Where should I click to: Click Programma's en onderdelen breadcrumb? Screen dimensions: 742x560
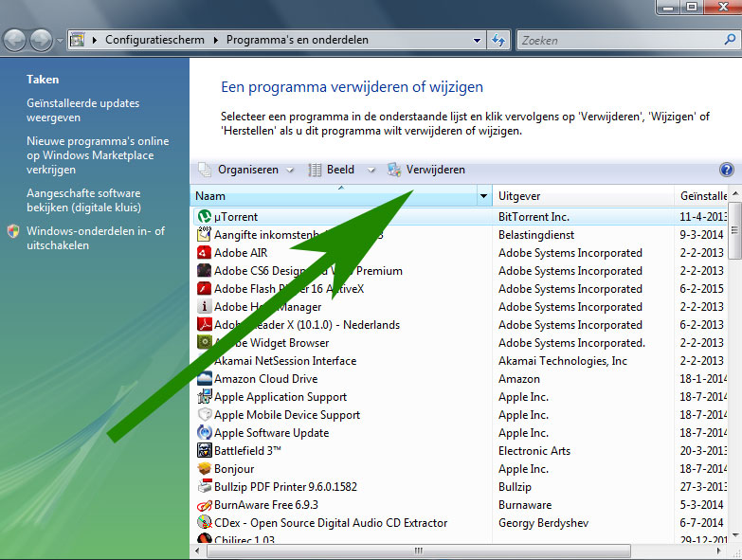coord(298,40)
